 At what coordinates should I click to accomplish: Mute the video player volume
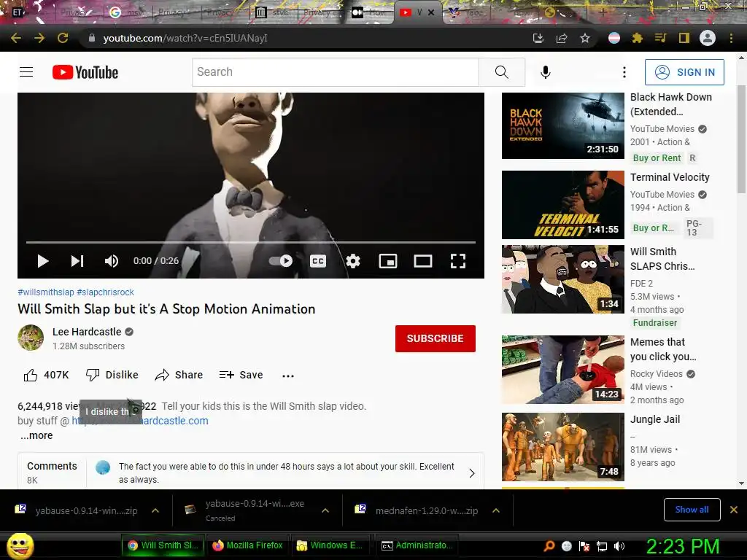(x=112, y=261)
